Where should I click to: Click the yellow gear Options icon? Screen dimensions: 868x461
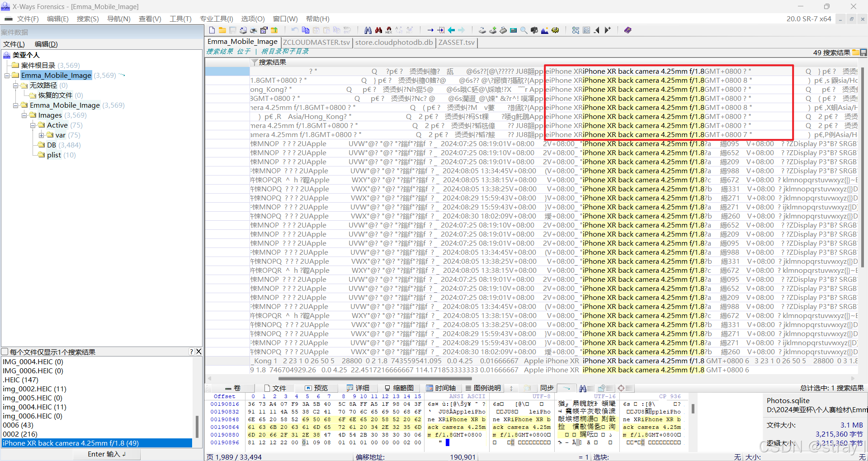pos(555,30)
